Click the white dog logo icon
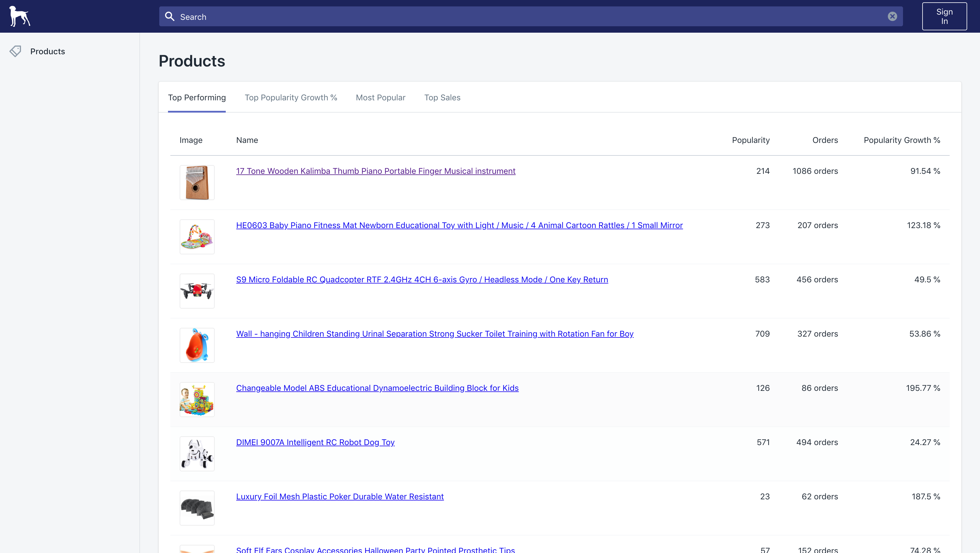The height and width of the screenshot is (553, 980). click(20, 16)
